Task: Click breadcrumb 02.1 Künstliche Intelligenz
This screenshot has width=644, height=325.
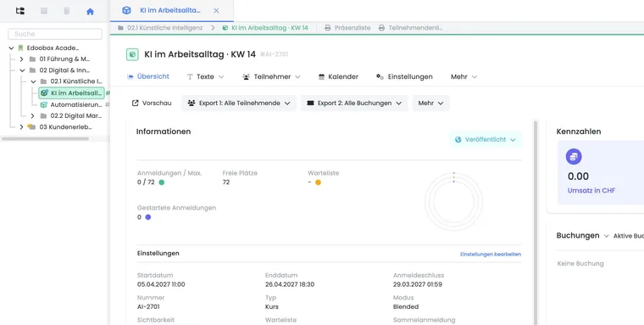Action: 160,28
